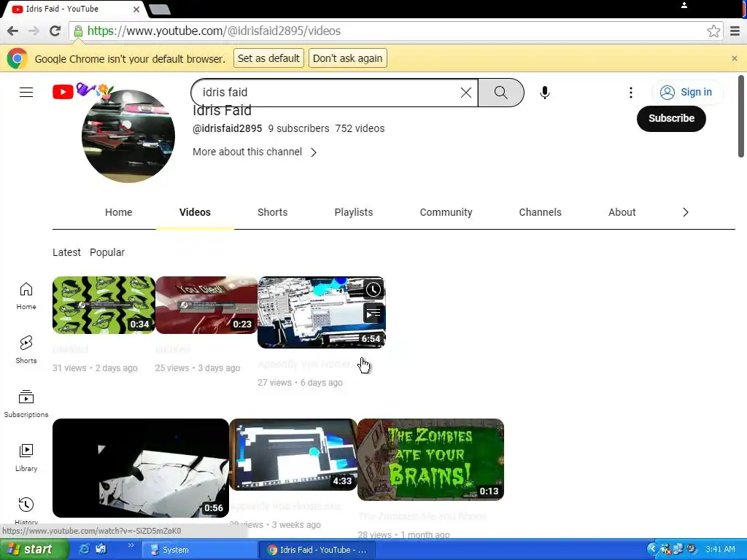Open Shorts in the left sidebar
Image resolution: width=747 pixels, height=560 pixels.
point(26,349)
